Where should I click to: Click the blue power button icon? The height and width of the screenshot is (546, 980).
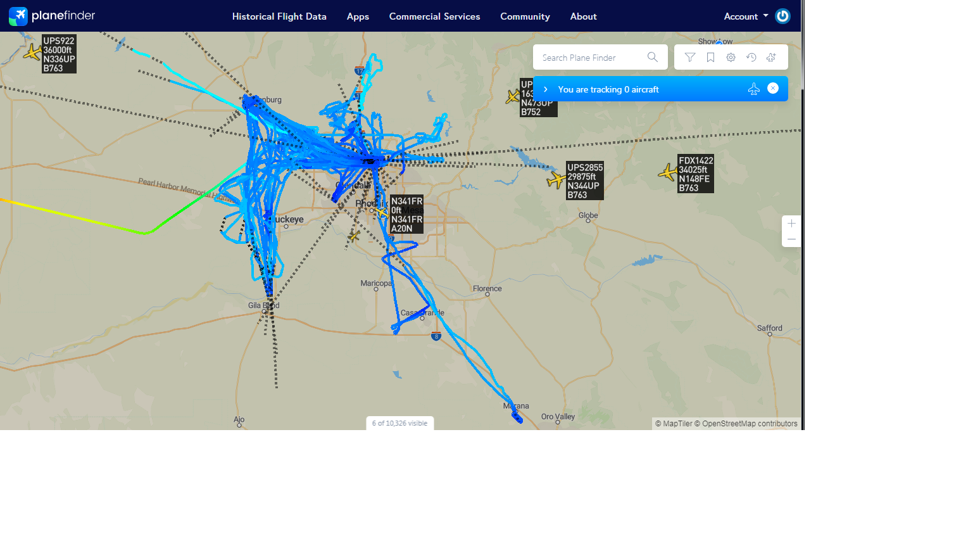pyautogui.click(x=783, y=16)
